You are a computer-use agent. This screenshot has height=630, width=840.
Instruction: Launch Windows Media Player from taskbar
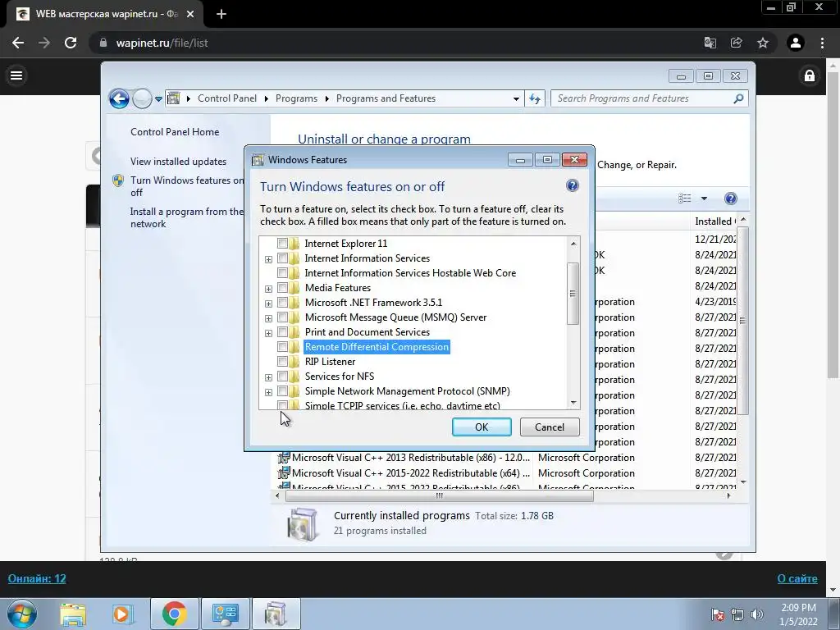(x=122, y=614)
